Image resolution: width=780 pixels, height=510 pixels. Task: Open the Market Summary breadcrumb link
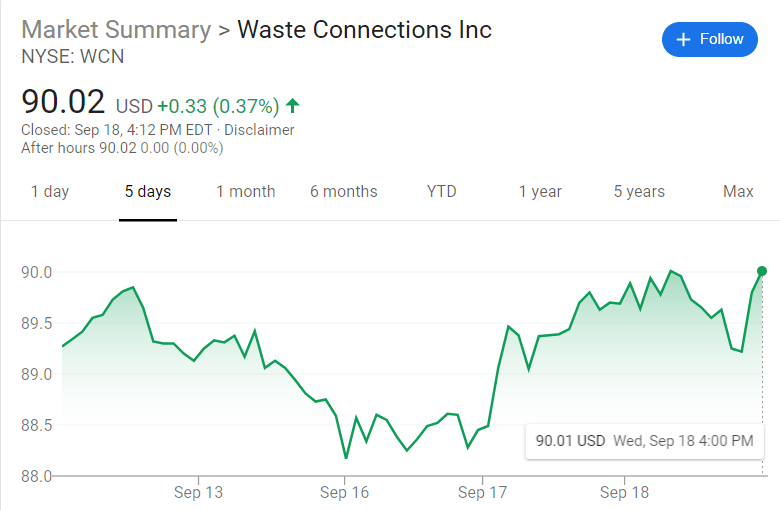pos(116,30)
